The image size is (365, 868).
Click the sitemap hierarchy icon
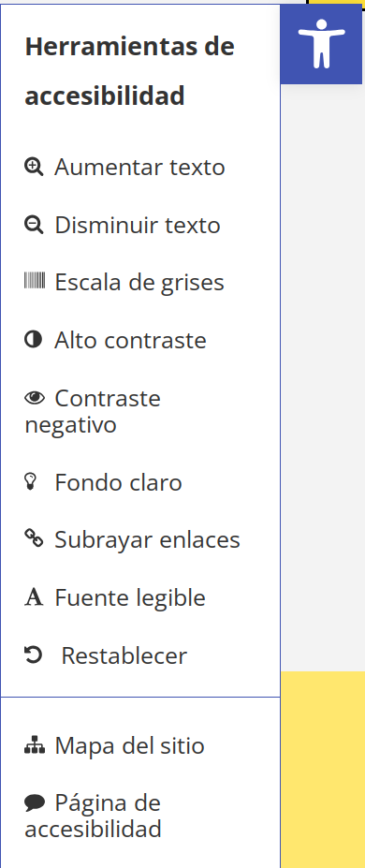click(35, 745)
